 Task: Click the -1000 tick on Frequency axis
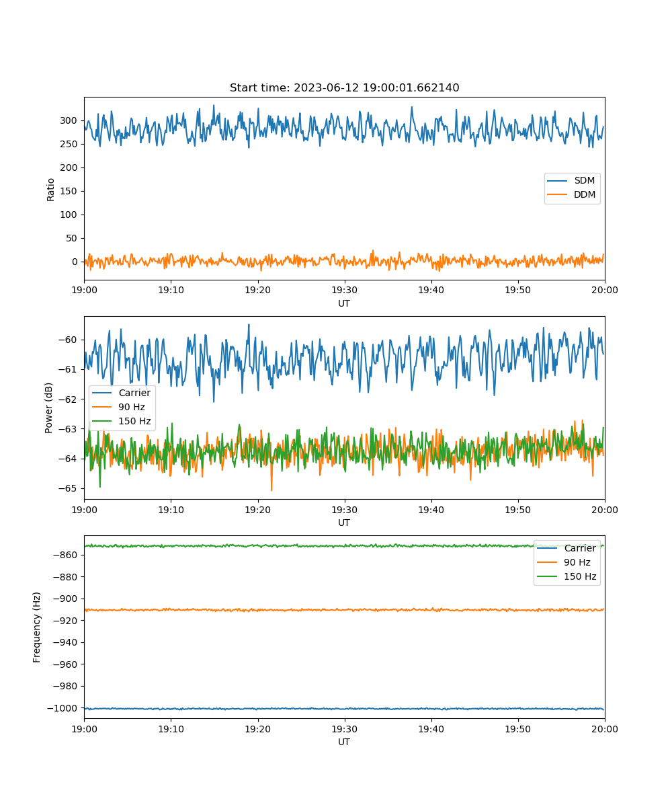point(65,708)
